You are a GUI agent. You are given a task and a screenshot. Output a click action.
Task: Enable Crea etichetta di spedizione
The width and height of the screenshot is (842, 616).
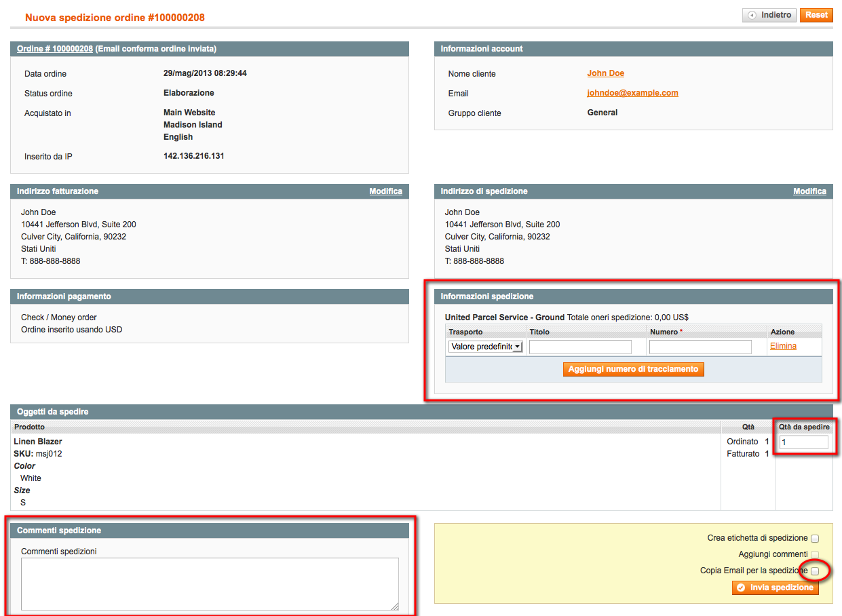pyautogui.click(x=814, y=538)
